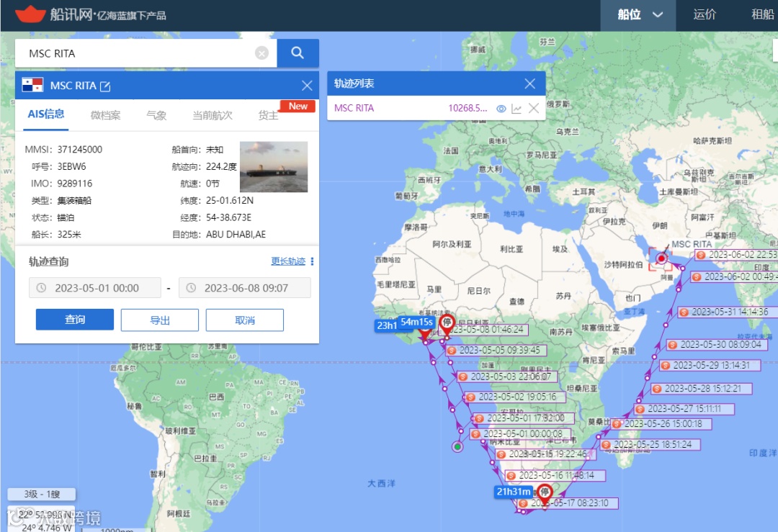Image resolution: width=778 pixels, height=532 pixels.
Task: Click track point label 2023-05-31 14:14:36
Action: click(x=728, y=312)
